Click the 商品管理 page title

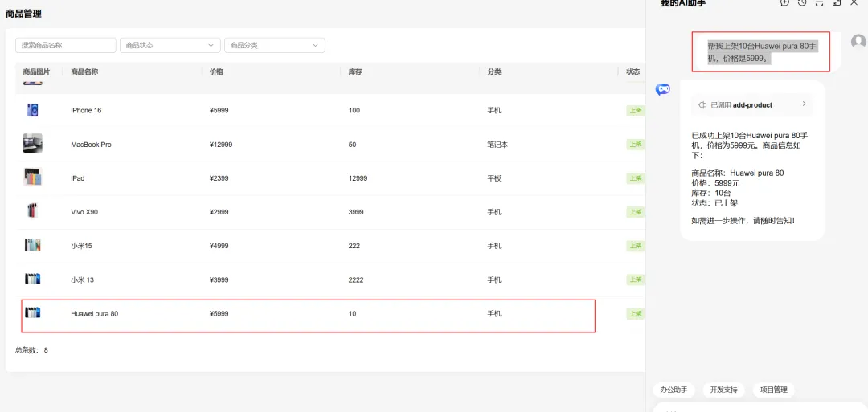pyautogui.click(x=24, y=14)
